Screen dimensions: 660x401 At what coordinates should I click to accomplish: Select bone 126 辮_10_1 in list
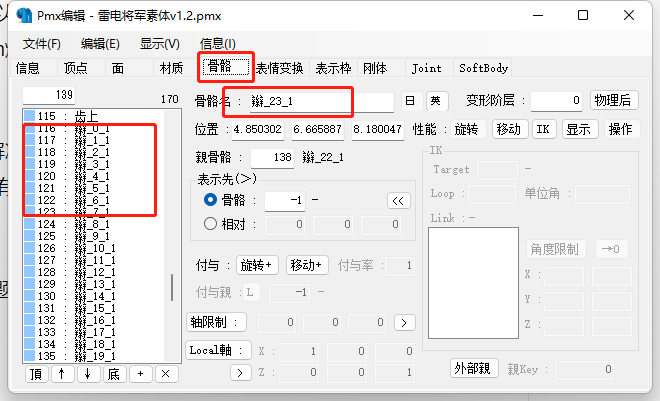pyautogui.click(x=93, y=248)
